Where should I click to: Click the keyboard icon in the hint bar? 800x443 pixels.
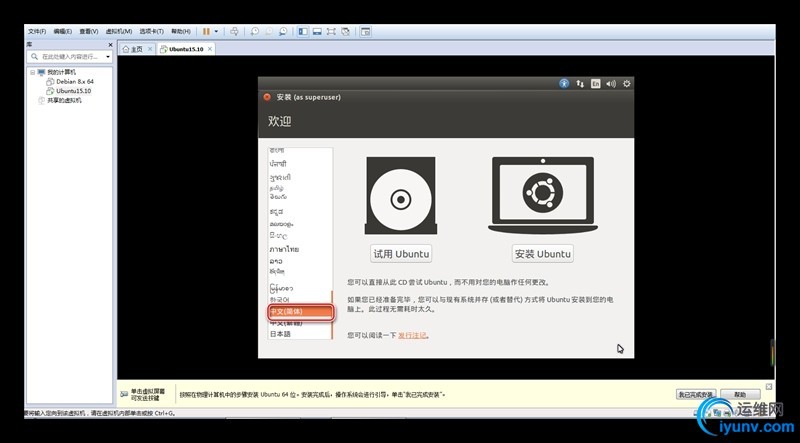[124, 395]
